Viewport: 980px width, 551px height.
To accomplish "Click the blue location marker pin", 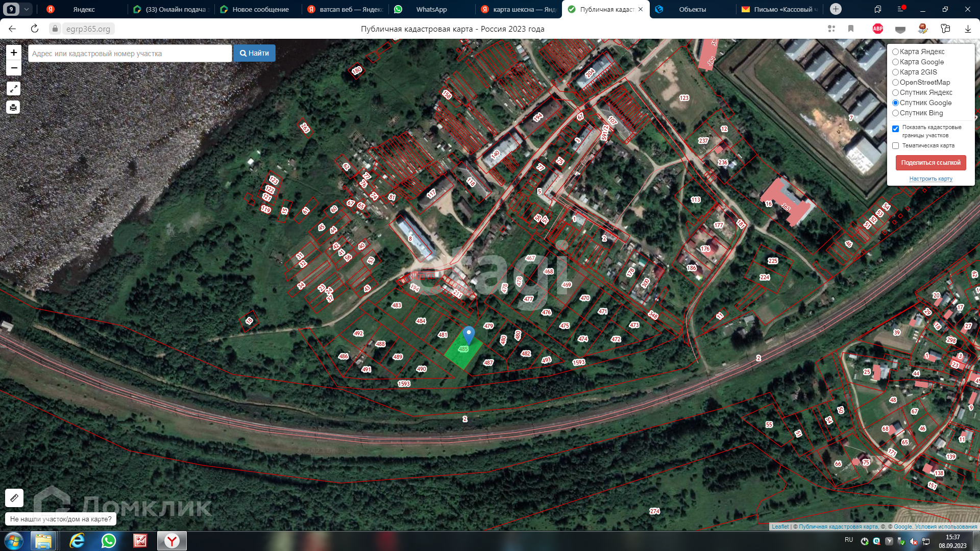I will (469, 335).
